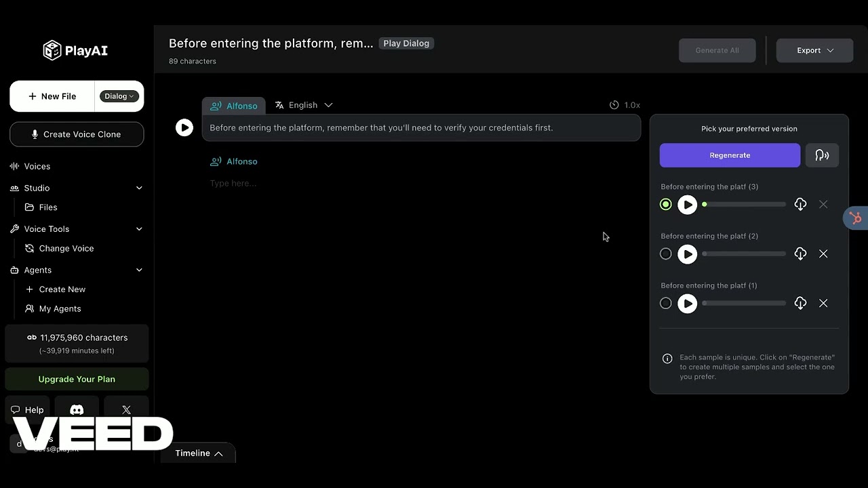Viewport: 868px width, 488px height.
Task: Select the Alfonso speaker tab
Action: tap(234, 106)
